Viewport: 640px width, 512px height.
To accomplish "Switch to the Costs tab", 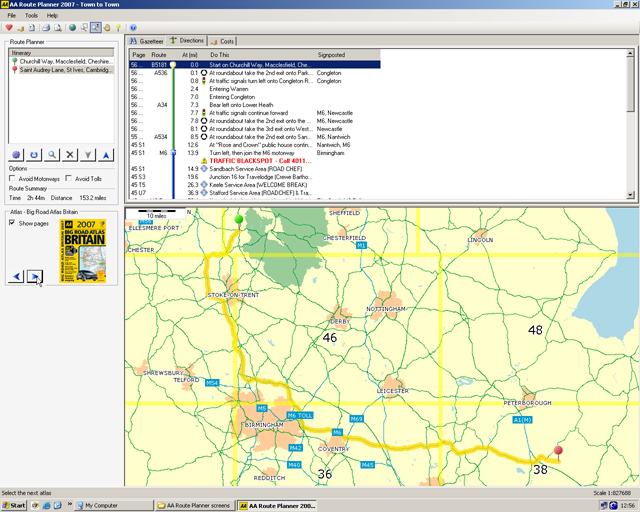I will [x=223, y=41].
